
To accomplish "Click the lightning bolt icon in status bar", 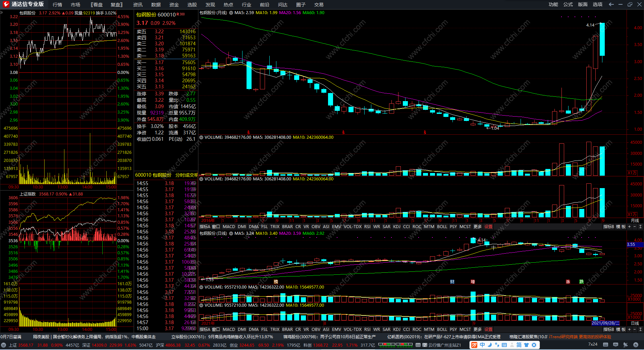I will pos(636,345).
